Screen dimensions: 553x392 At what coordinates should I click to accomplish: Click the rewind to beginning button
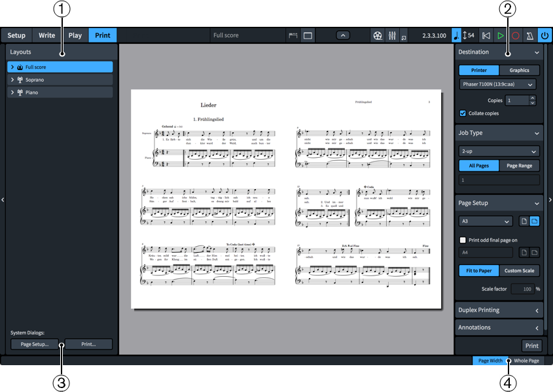[486, 35]
